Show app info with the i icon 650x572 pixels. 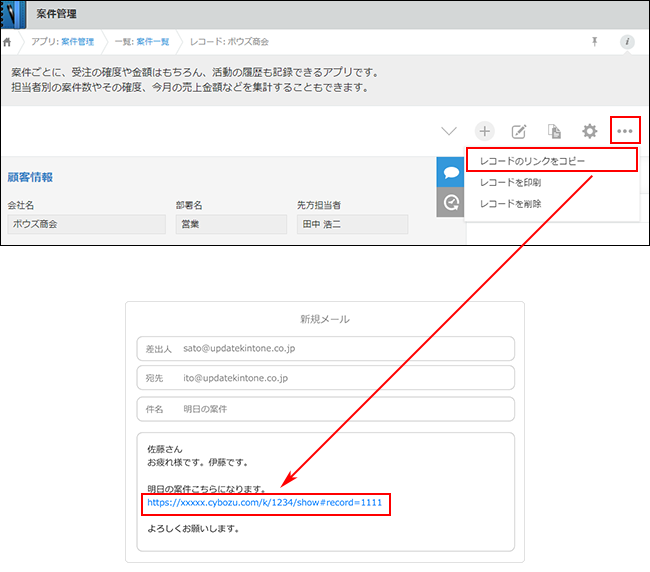(x=627, y=41)
